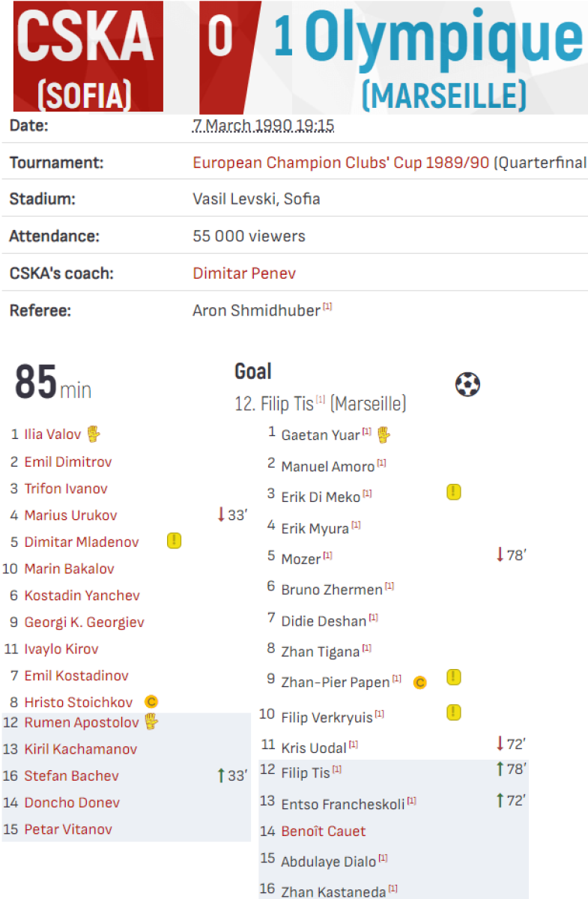The image size is (588, 899).
Task: Click captain badge beside Hristo Stoichkov
Action: click(151, 702)
